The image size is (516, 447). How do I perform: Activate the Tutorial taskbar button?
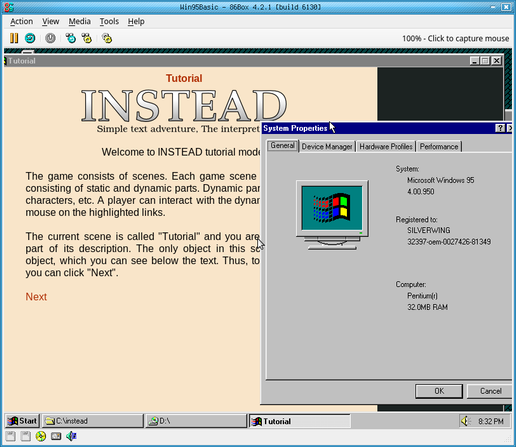coord(299,421)
